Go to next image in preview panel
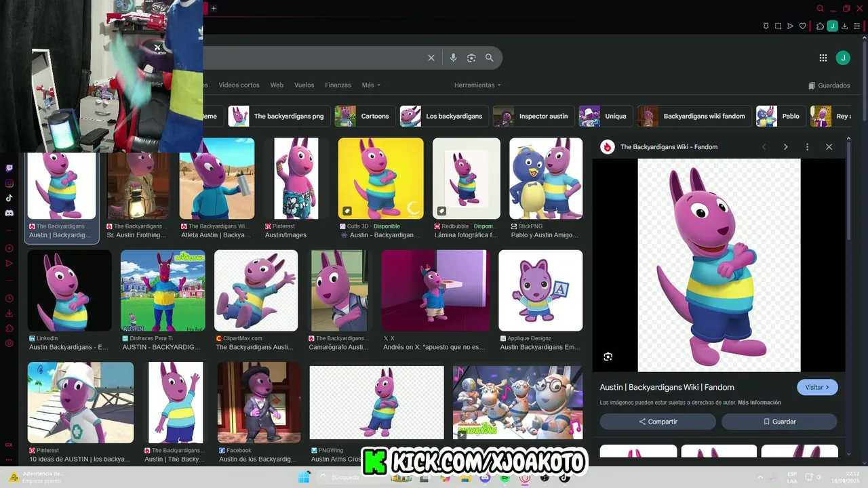The height and width of the screenshot is (488, 868). pyautogui.click(x=785, y=146)
